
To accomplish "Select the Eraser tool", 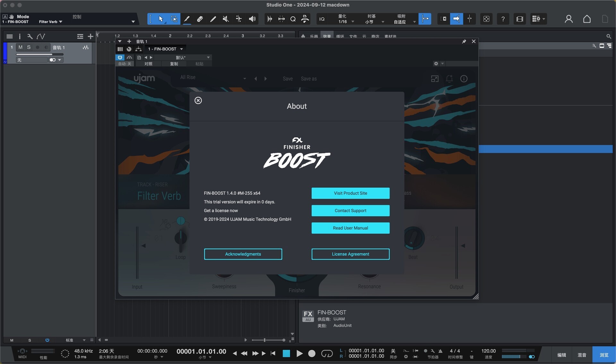I will click(x=200, y=19).
